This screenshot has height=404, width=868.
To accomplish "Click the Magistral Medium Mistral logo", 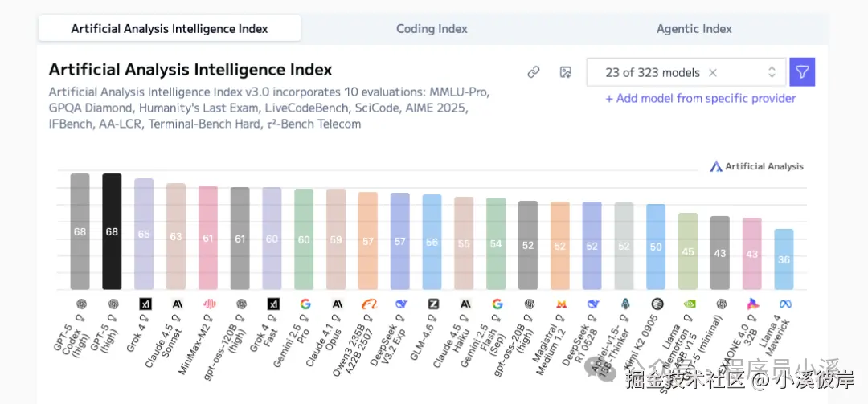I will click(561, 304).
